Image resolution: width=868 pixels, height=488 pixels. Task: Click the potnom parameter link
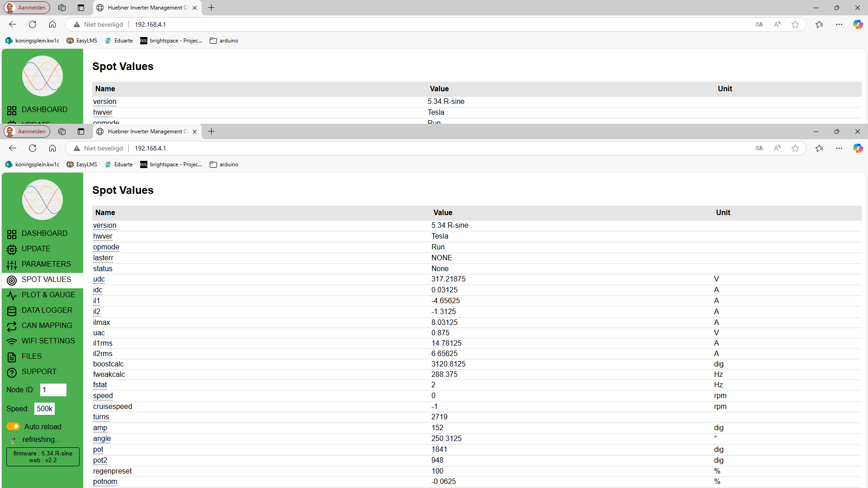point(105,481)
